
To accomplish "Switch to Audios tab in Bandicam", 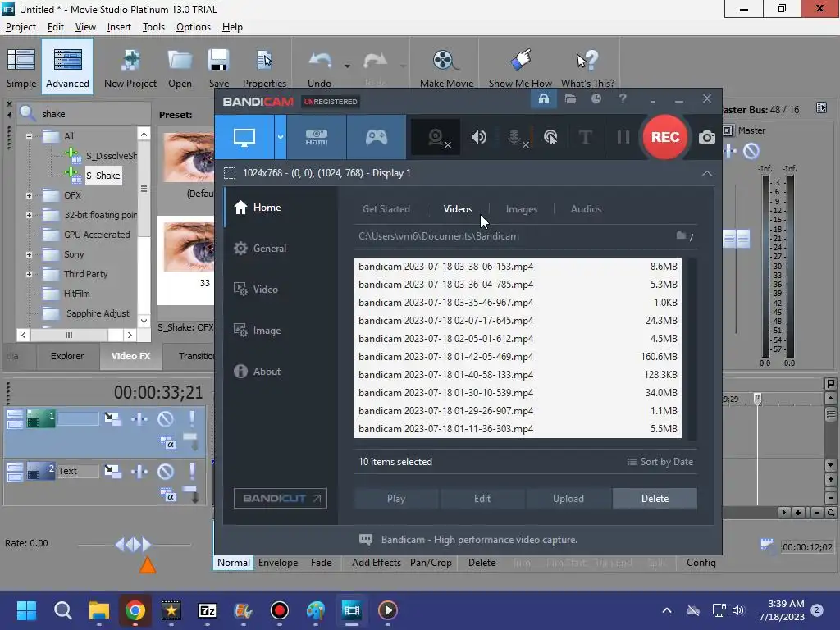I will pos(586,209).
